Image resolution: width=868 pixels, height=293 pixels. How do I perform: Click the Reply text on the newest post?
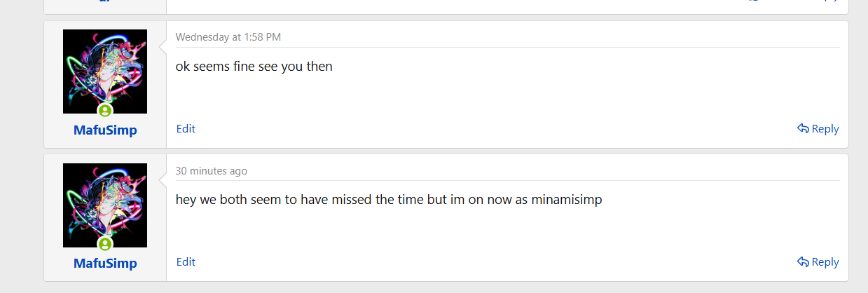point(825,262)
